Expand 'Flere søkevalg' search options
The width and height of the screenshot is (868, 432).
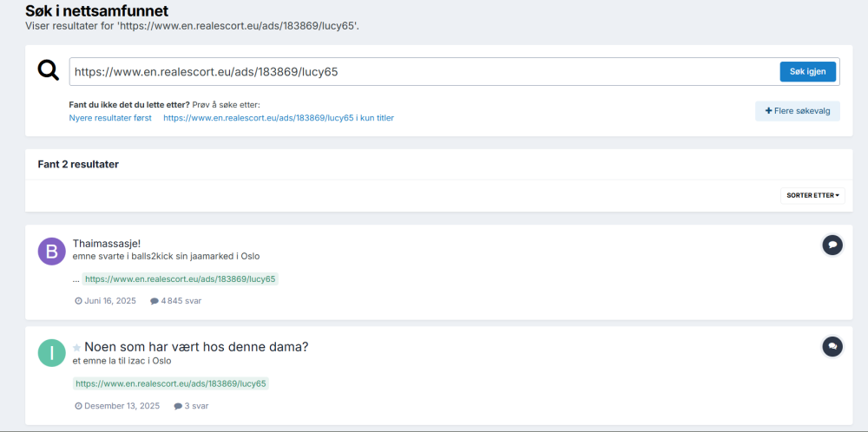pyautogui.click(x=797, y=111)
